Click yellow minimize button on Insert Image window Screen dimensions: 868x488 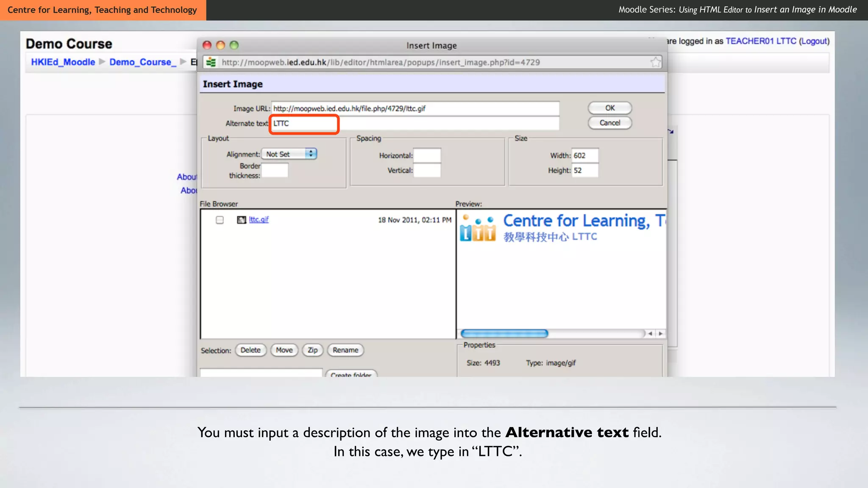(x=220, y=45)
